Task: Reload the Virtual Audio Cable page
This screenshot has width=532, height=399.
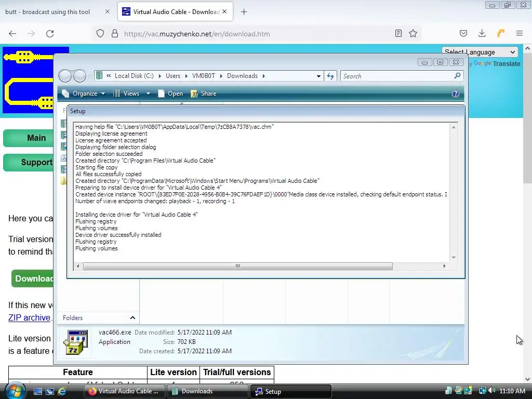Action: (x=50, y=34)
